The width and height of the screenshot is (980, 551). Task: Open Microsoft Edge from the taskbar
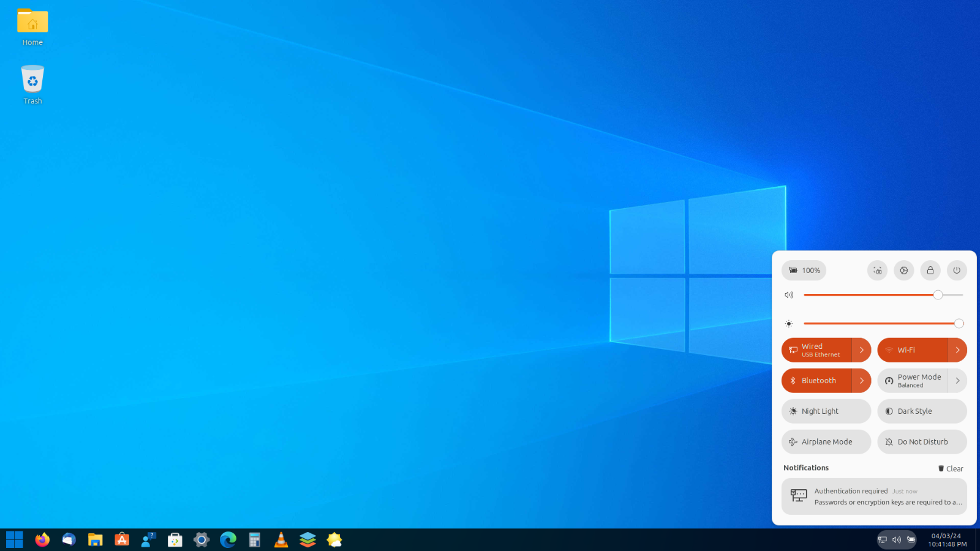pos(228,539)
